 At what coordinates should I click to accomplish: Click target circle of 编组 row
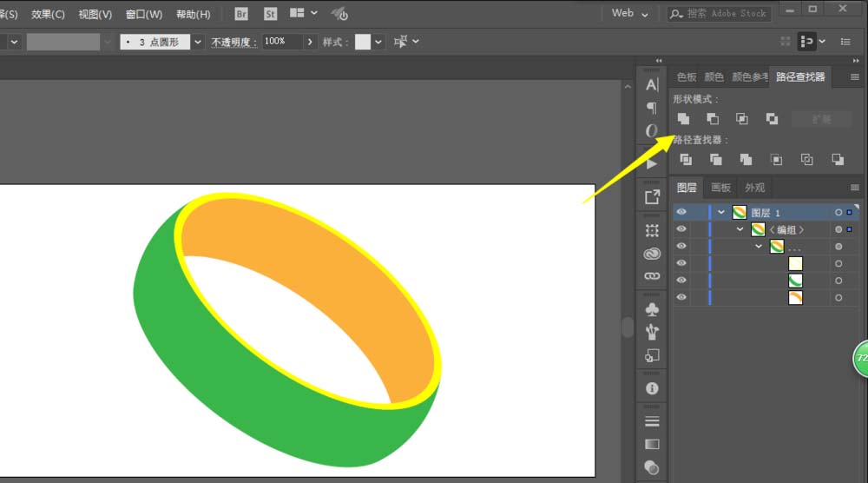pyautogui.click(x=838, y=229)
